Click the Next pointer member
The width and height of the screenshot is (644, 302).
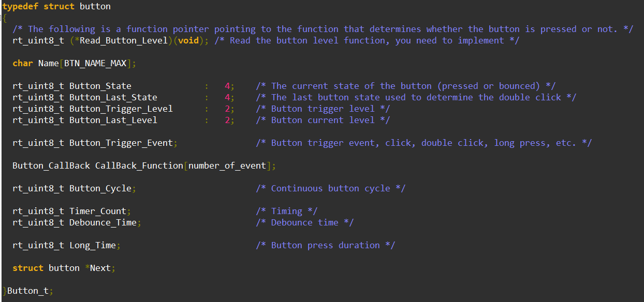coord(100,268)
